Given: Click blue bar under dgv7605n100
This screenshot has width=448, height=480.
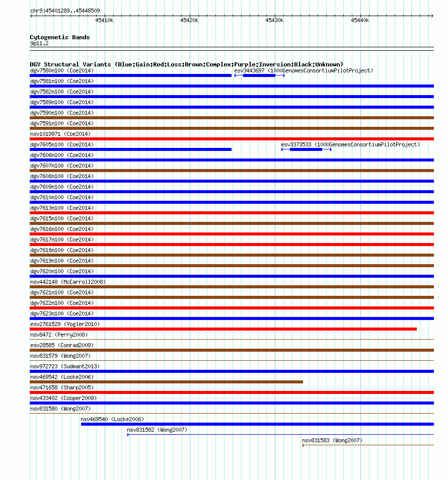Looking at the screenshot, I should 131,149.
